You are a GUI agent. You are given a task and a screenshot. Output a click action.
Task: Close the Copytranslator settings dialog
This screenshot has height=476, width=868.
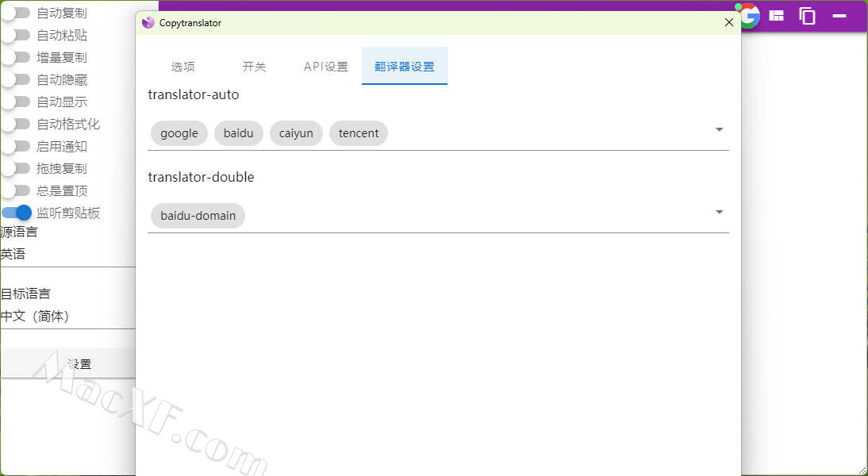point(729,23)
